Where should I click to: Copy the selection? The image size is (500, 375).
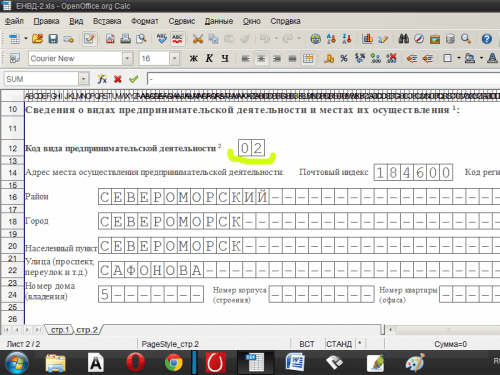point(213,39)
